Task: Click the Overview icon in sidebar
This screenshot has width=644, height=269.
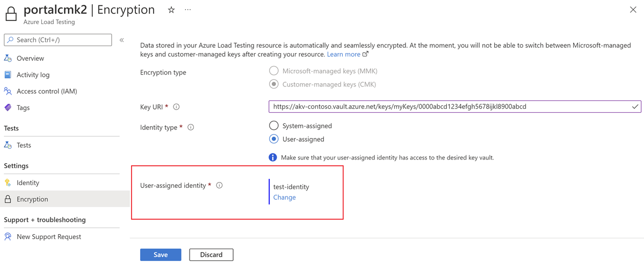Action: tap(8, 58)
